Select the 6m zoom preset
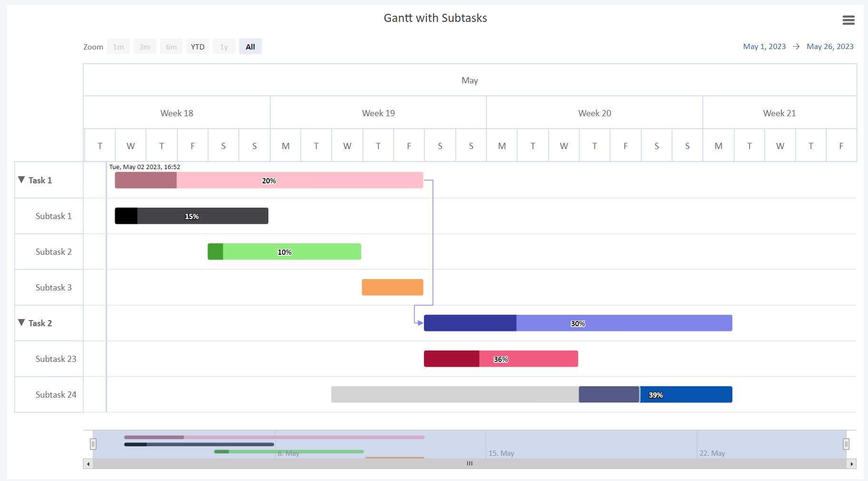This screenshot has height=481, width=868. (x=171, y=46)
